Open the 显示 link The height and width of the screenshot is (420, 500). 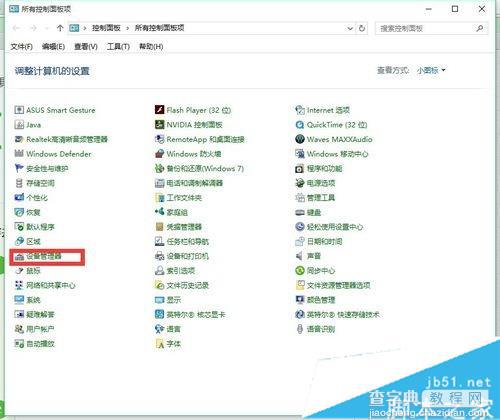[x=174, y=300]
